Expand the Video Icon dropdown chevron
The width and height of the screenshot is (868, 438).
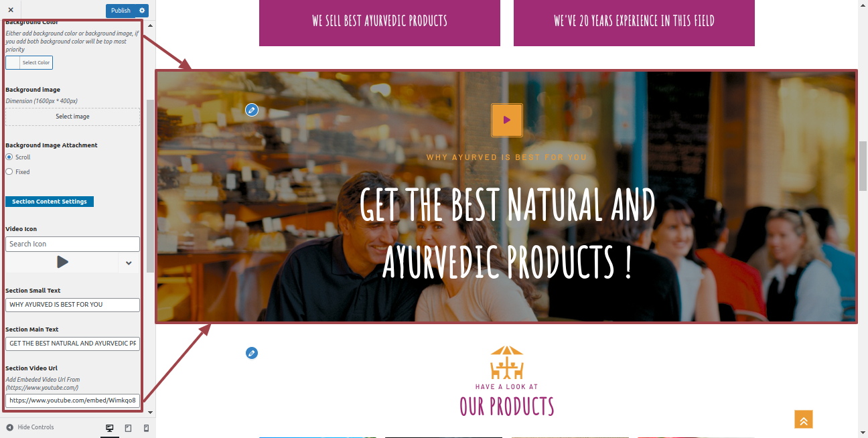point(129,263)
